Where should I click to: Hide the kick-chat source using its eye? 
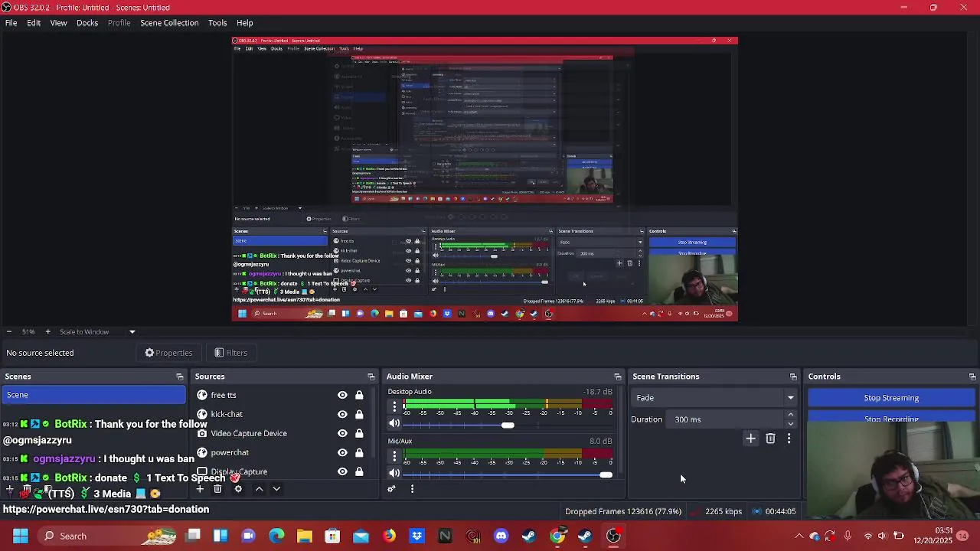coord(342,414)
